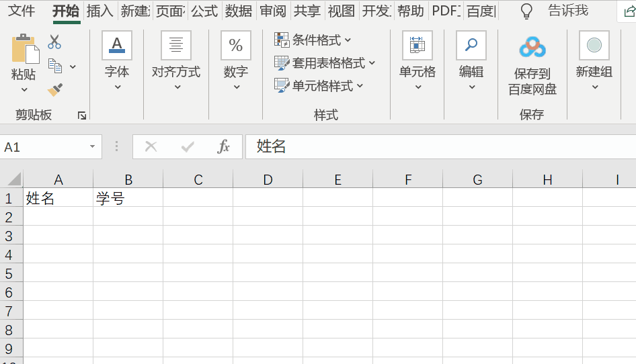Click the formula bar cancel X icon

point(151,146)
